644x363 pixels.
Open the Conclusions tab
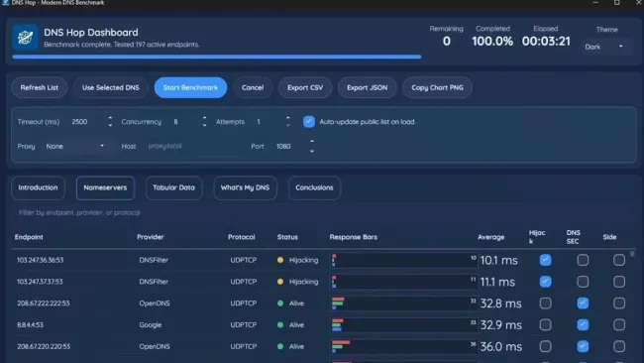314,187
